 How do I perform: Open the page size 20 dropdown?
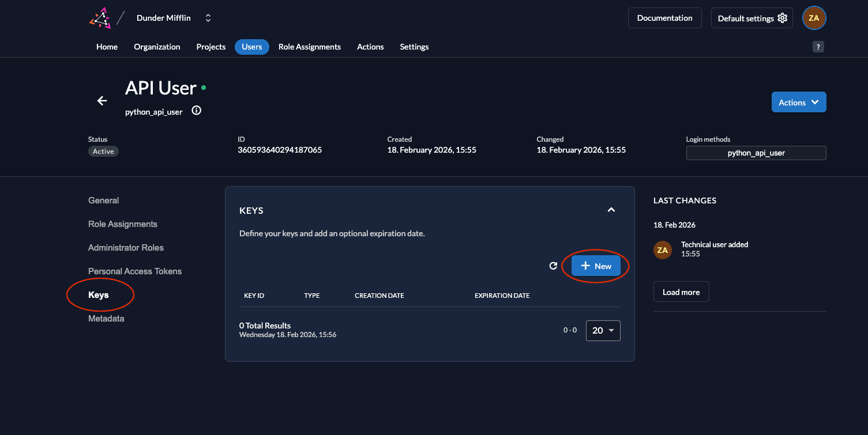603,330
